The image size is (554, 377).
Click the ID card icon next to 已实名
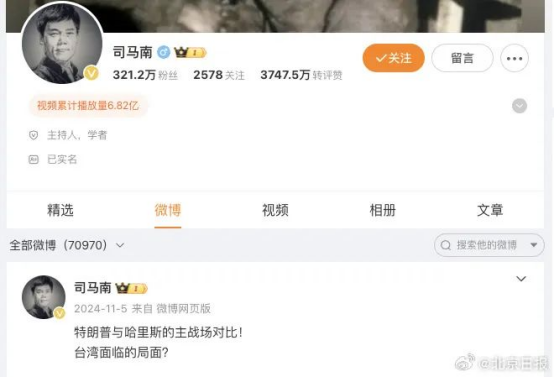point(33,159)
